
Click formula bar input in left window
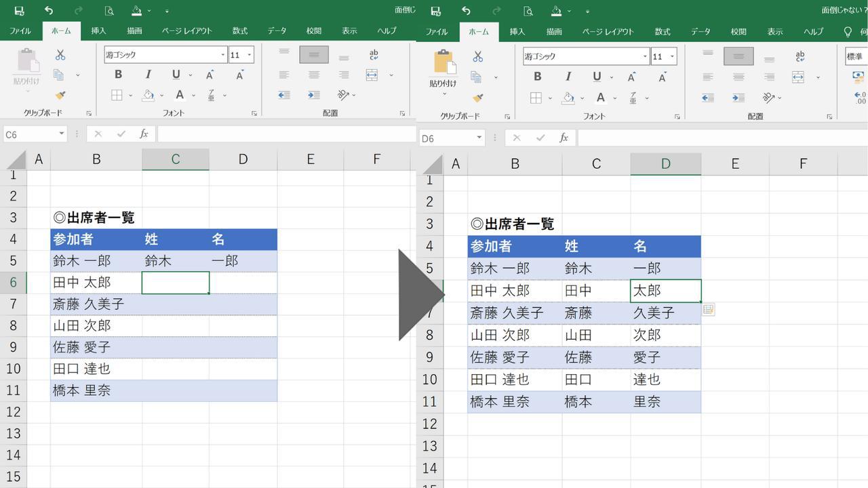point(287,134)
